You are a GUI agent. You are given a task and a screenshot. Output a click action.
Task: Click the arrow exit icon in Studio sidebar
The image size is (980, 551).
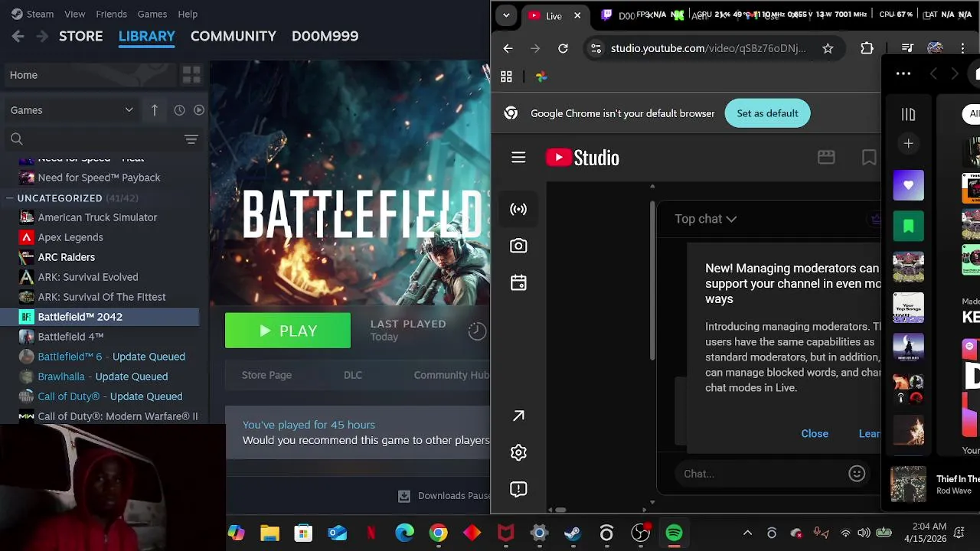pos(518,416)
